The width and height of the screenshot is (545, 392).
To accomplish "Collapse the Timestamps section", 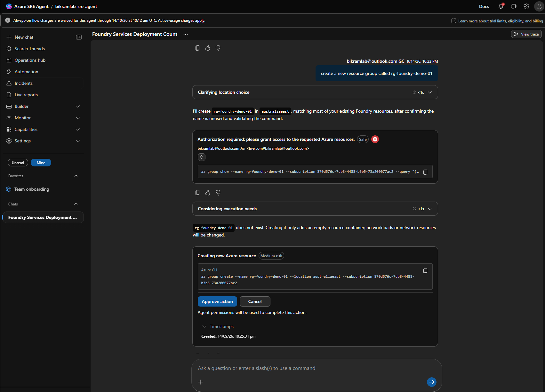I will tap(218, 326).
